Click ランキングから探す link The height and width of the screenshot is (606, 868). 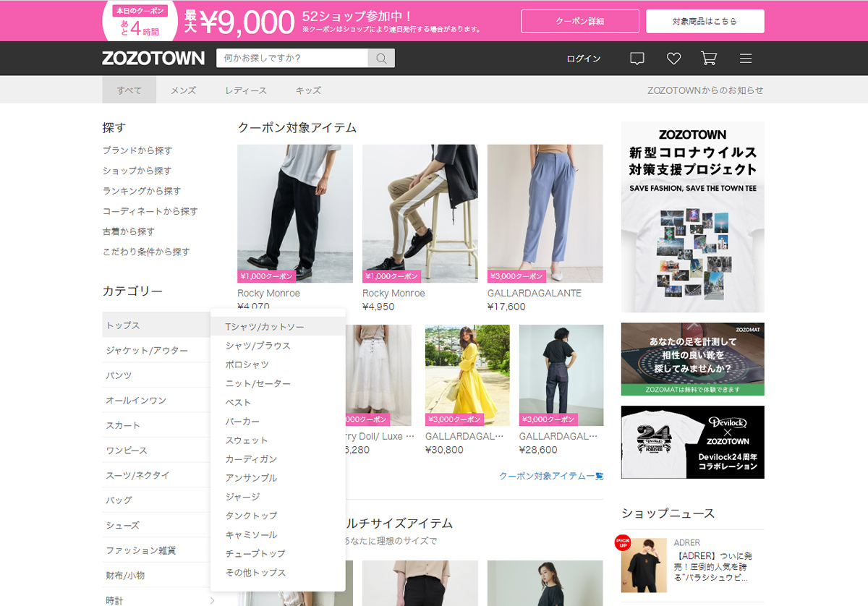click(142, 191)
